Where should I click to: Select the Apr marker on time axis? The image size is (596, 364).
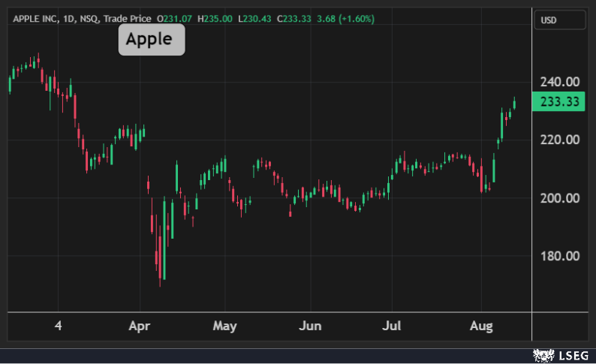pyautogui.click(x=140, y=326)
